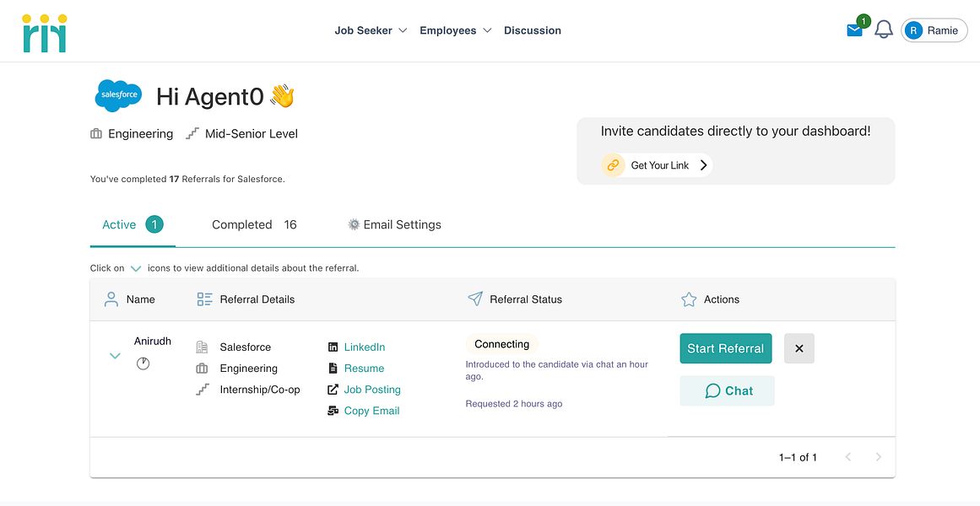Viewport: 980px width, 506px height.
Task: Click the notification bell icon
Action: click(883, 30)
